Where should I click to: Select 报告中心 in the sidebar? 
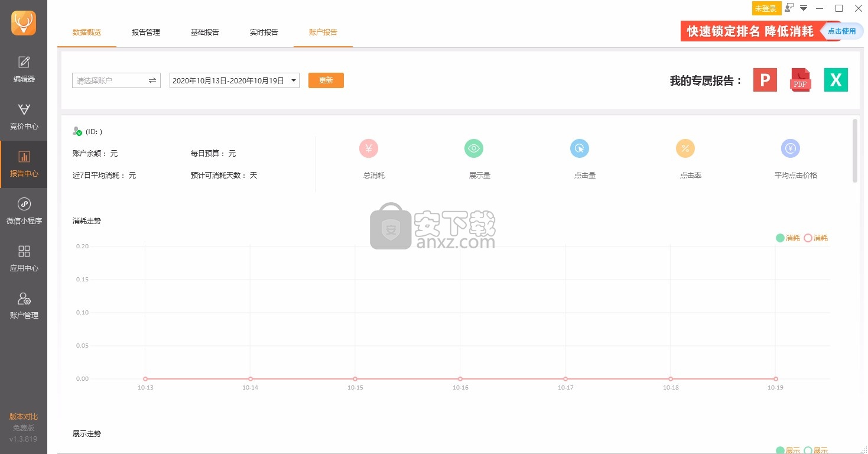point(24,164)
